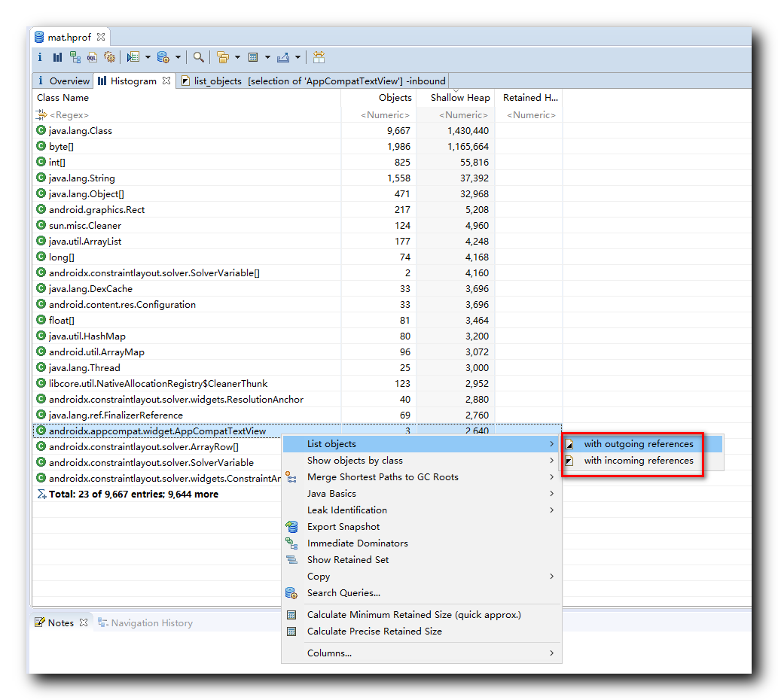778x700 pixels.
Task: Sort by the Objects column header
Action: (x=379, y=98)
